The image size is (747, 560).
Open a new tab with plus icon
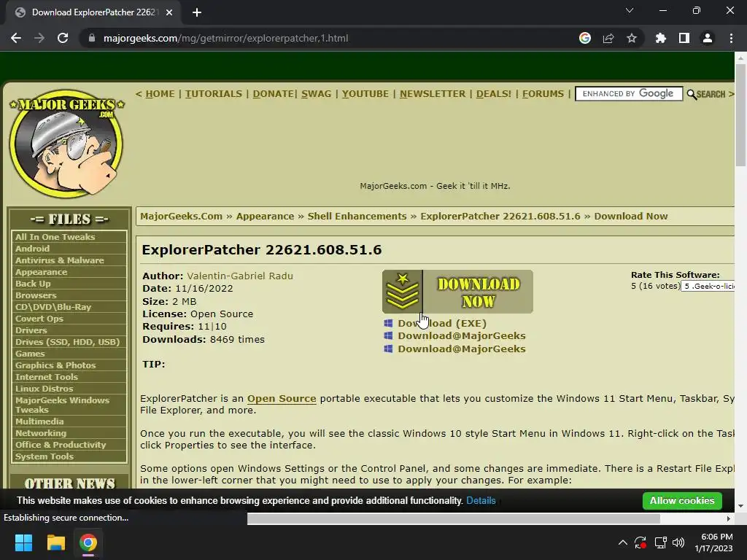click(197, 12)
